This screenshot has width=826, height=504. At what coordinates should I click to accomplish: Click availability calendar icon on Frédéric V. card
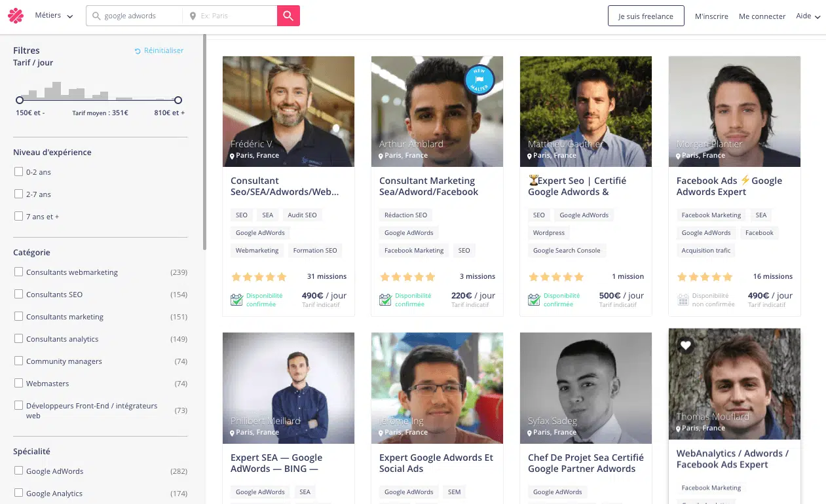tap(237, 300)
